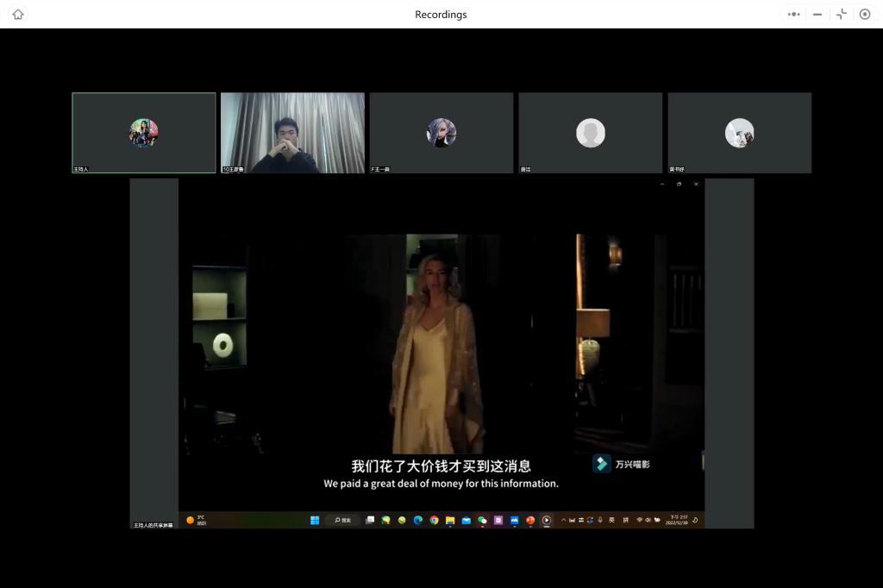Select the rightmost participant tile
The width and height of the screenshot is (883, 588).
(x=740, y=133)
